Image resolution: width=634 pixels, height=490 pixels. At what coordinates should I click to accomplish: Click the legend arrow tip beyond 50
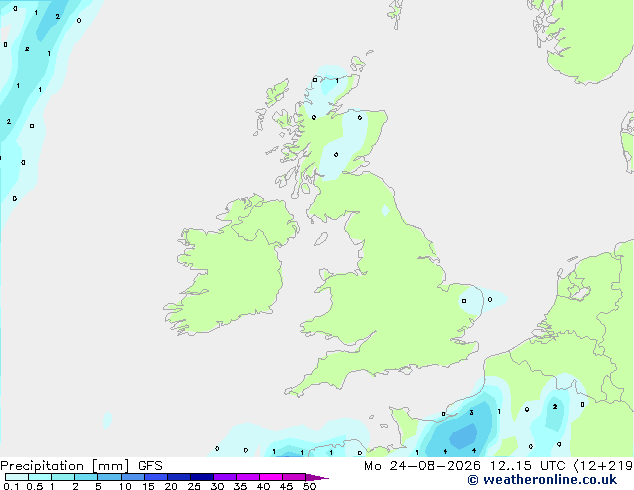click(x=317, y=477)
